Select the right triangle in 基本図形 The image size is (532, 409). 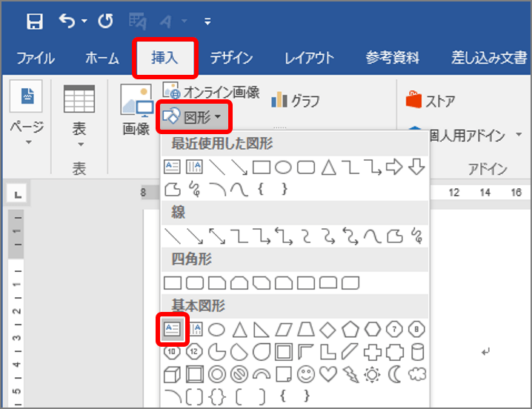click(x=262, y=330)
